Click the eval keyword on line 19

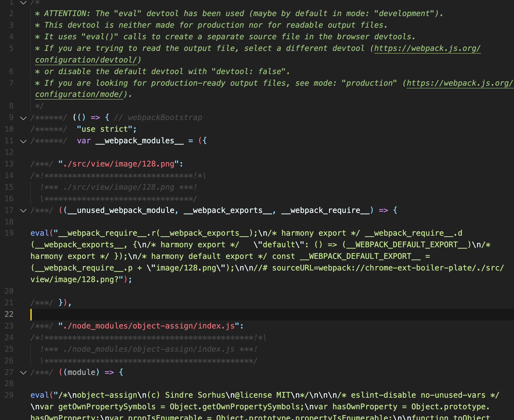pos(40,233)
